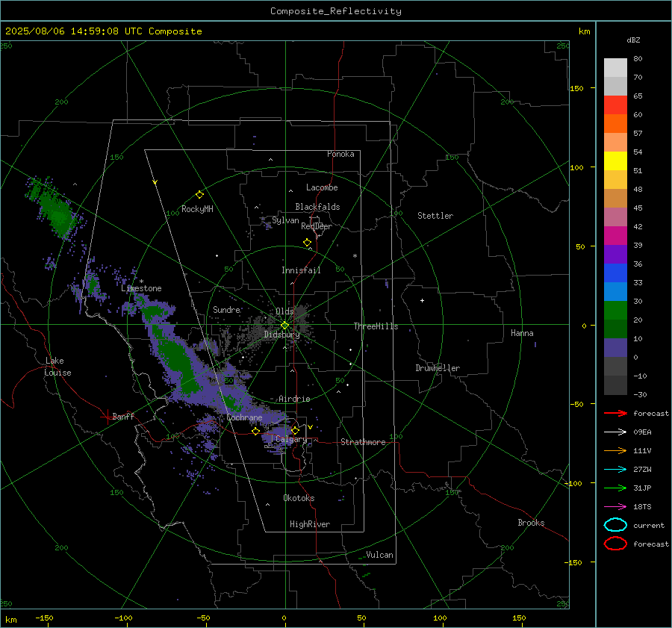Click the Didsbury label

coord(281,335)
